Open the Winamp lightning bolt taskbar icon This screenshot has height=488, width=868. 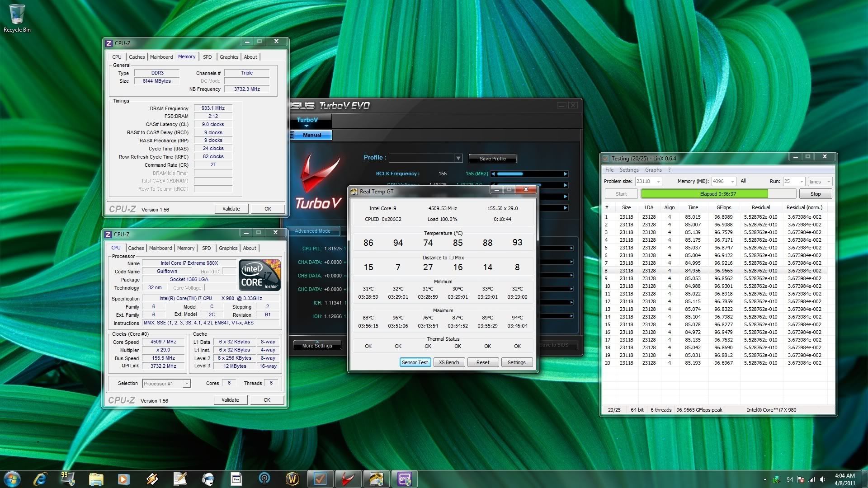point(152,479)
